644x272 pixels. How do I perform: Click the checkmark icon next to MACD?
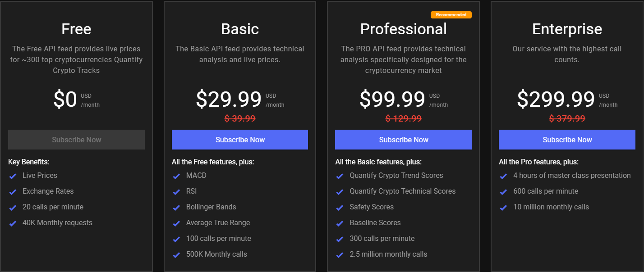(176, 176)
